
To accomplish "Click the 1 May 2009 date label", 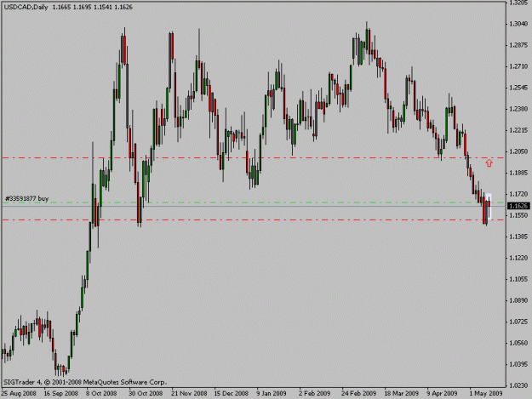I will coord(486,394).
